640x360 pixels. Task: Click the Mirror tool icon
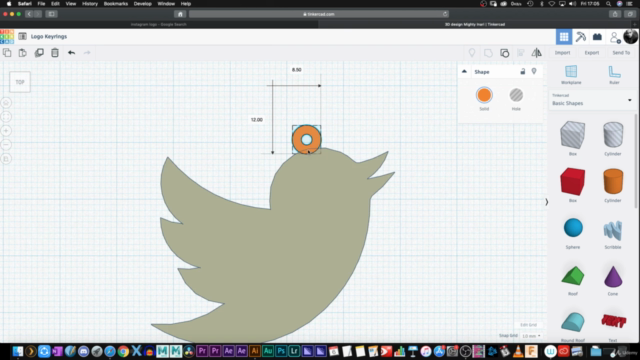pos(536,53)
